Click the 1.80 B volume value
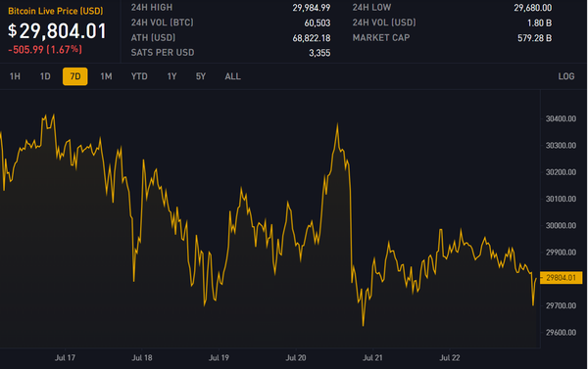Image resolution: width=588 pixels, height=369 pixels. (539, 23)
